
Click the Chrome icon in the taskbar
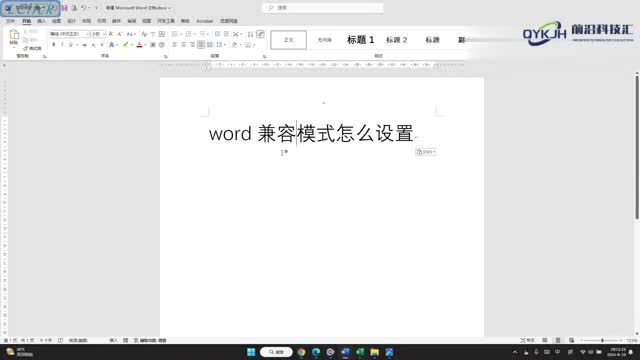pos(301,352)
